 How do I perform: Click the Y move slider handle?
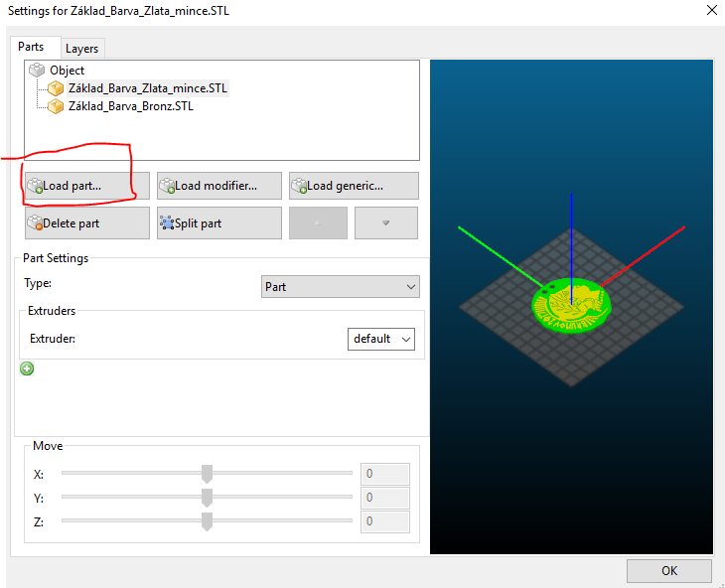pos(207,498)
